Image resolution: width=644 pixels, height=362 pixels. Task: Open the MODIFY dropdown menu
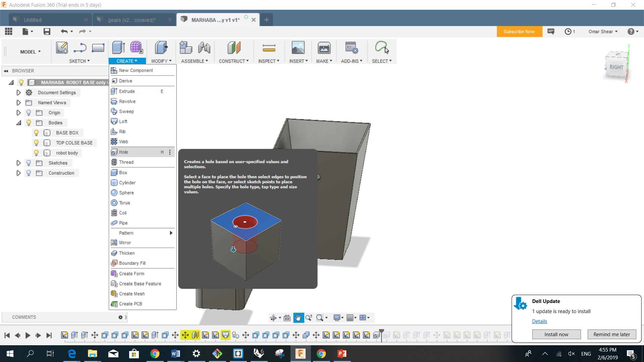(x=161, y=61)
